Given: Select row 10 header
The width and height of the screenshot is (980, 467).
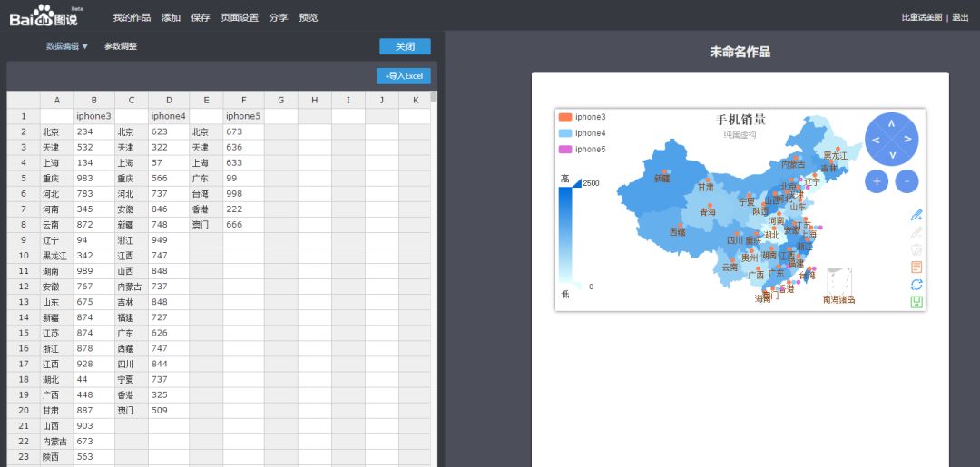Looking at the screenshot, I should [x=24, y=256].
